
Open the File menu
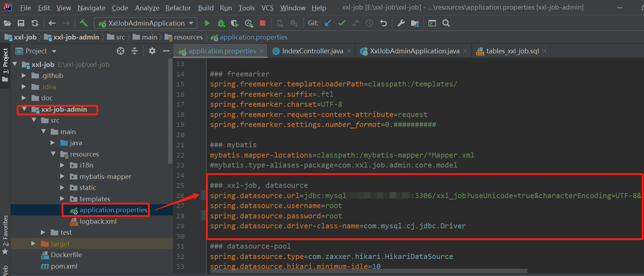25,8
